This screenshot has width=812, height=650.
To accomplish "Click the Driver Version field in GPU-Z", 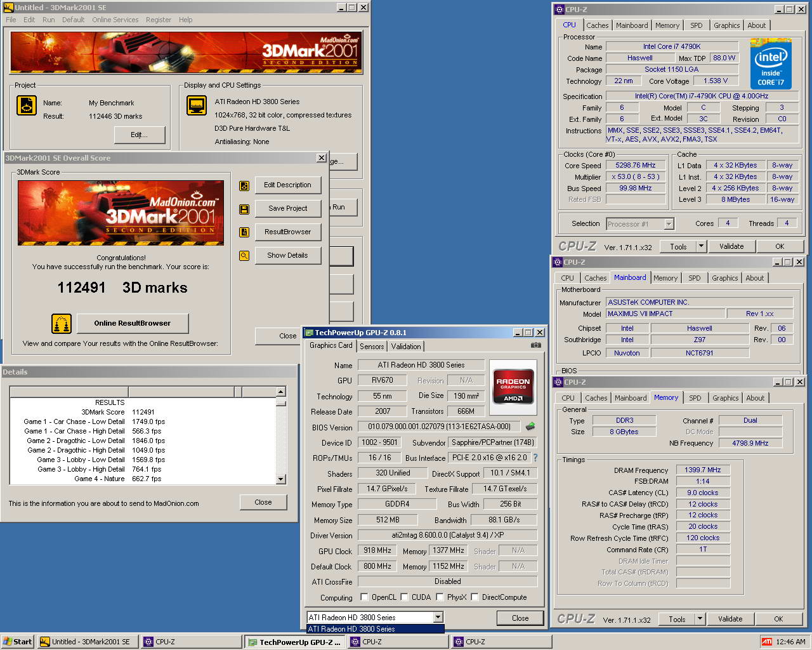I will (x=447, y=535).
